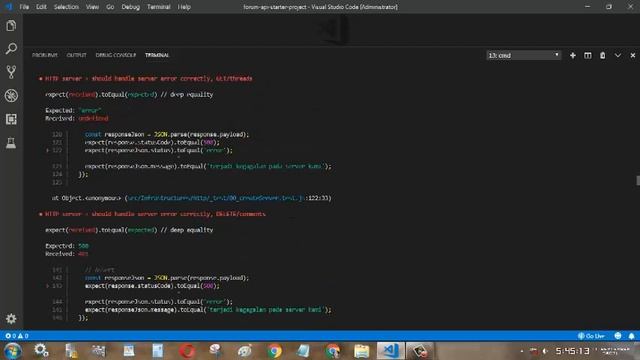
Task: Click the 'Received: undefined' line
Action: (x=77, y=118)
